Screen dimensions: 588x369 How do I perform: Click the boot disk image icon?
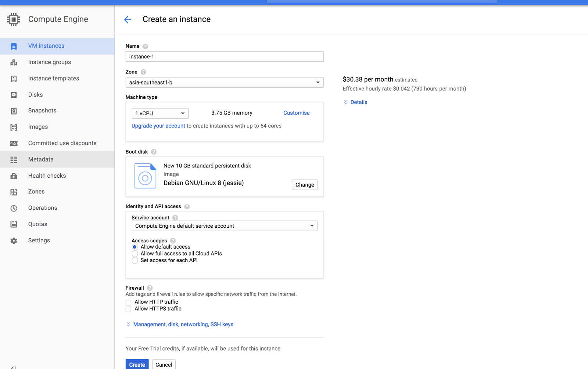(x=145, y=176)
